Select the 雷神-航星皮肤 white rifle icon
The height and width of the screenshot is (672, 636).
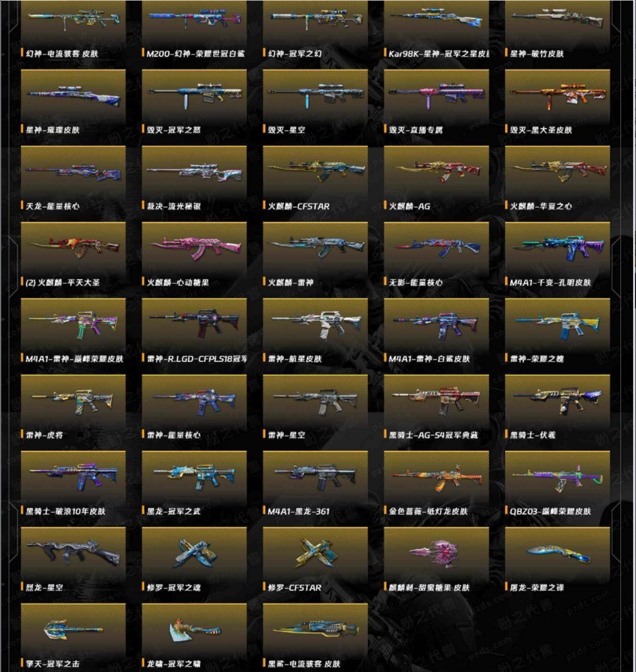(315, 324)
